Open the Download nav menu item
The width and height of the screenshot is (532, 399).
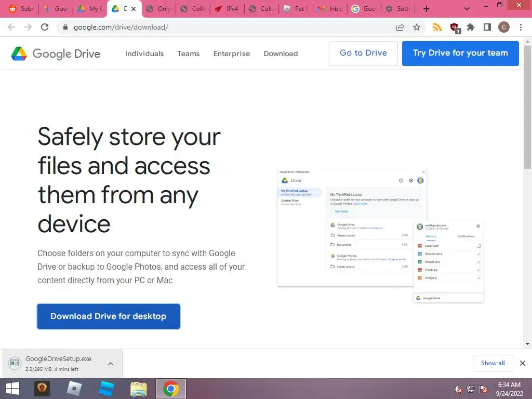point(281,54)
